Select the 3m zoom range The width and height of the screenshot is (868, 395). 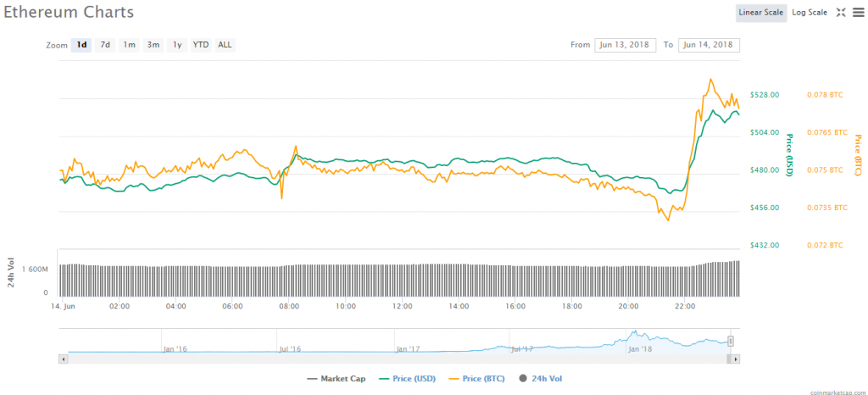pos(153,46)
